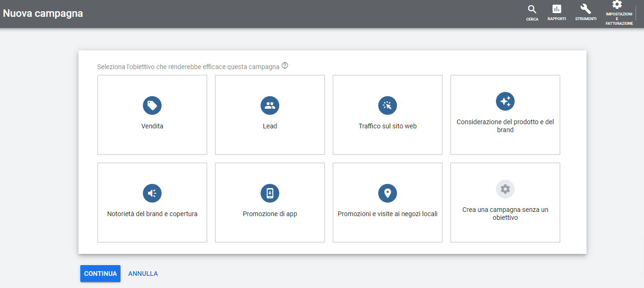The height and width of the screenshot is (288, 644).
Task: Click the location pin icon for negozi locali
Action: 388,193
